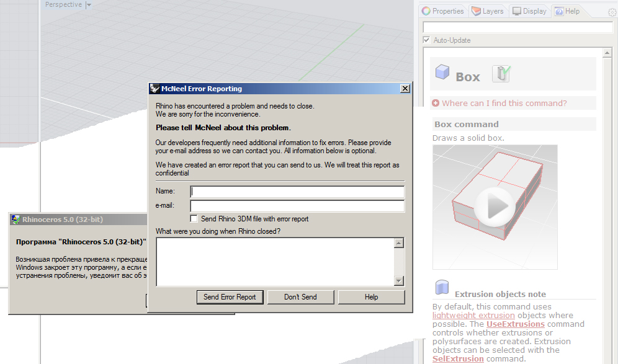This screenshot has width=618, height=364.
Task: Click the Rhino icon in McNeel Error Reporting title bar
Action: pos(154,89)
